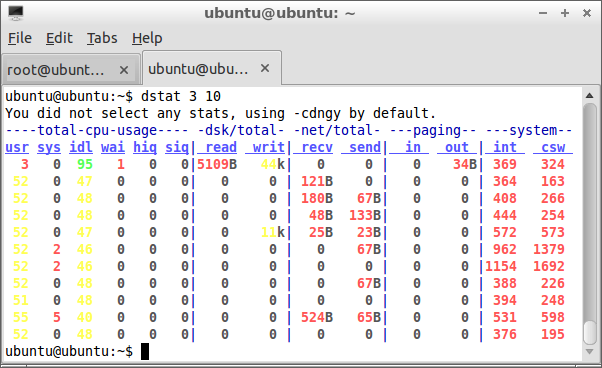Click the '40' idle value
Screen dimensions: 602x368
[85, 317]
